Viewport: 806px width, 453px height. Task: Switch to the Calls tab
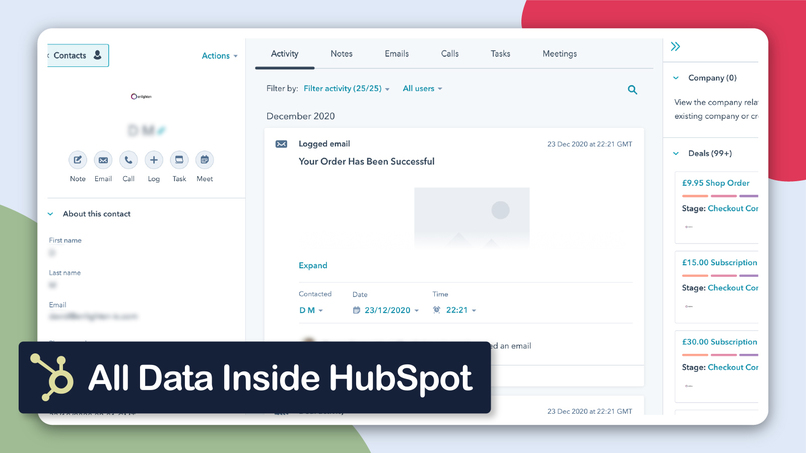coord(450,53)
